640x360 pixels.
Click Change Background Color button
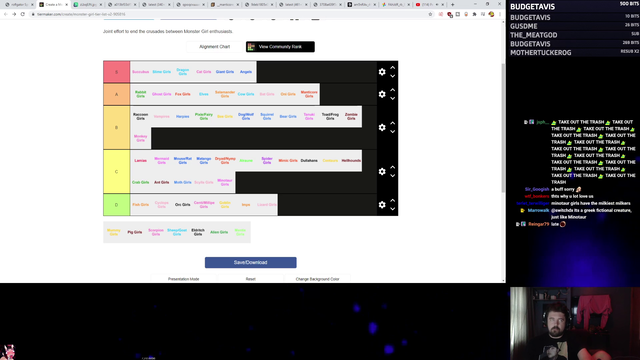pos(317,279)
